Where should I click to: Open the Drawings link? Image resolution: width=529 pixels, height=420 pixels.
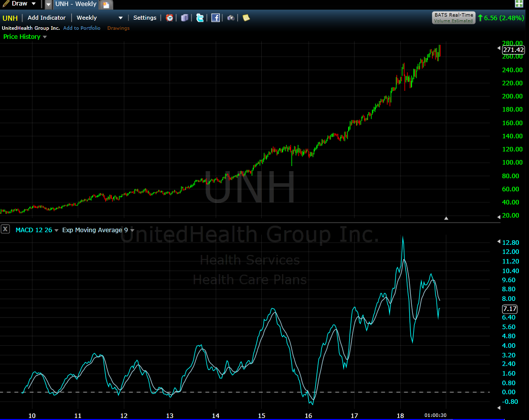tap(118, 28)
